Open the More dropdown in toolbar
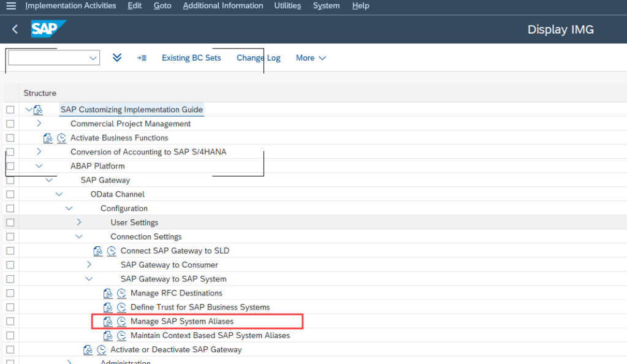The image size is (627, 364). tap(311, 58)
